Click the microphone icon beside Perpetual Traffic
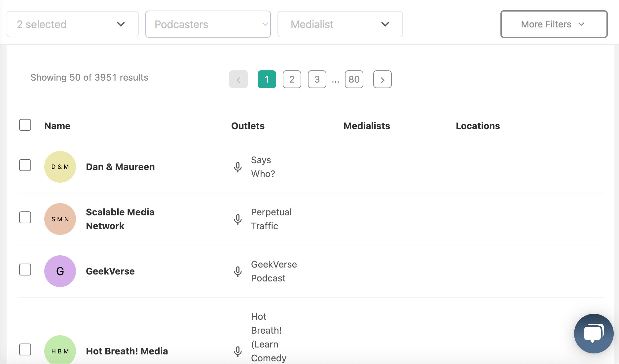Screen dimensions: 619x364 [x=238, y=219]
